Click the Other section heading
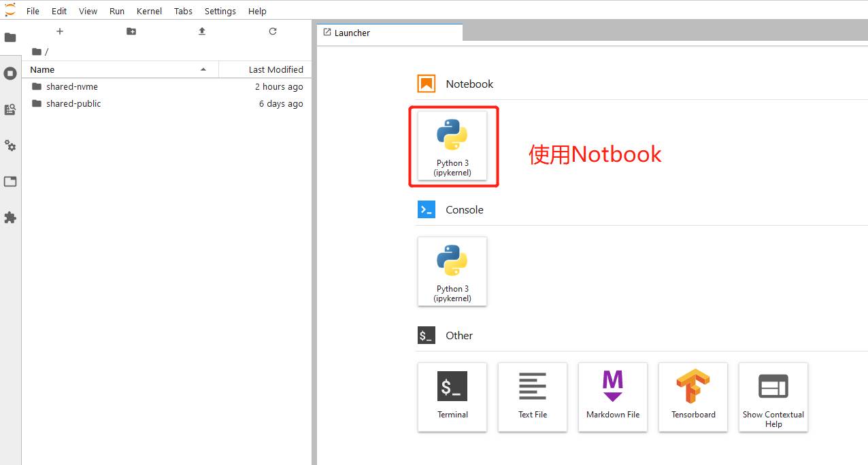The image size is (868, 465). click(459, 335)
